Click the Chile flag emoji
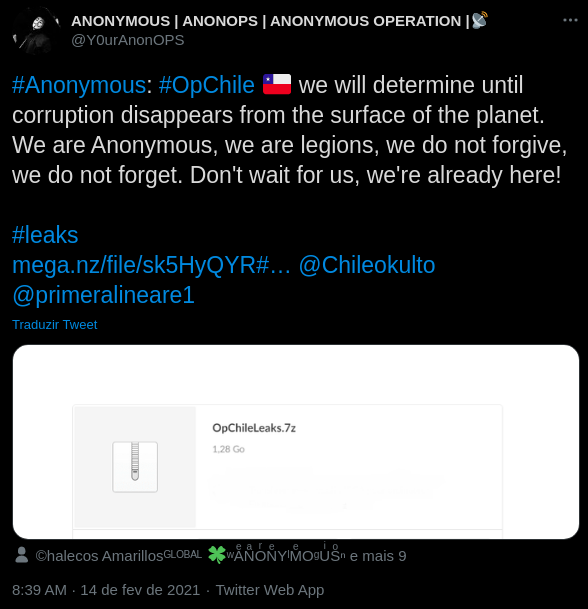The height and width of the screenshot is (609, 588). [x=277, y=84]
